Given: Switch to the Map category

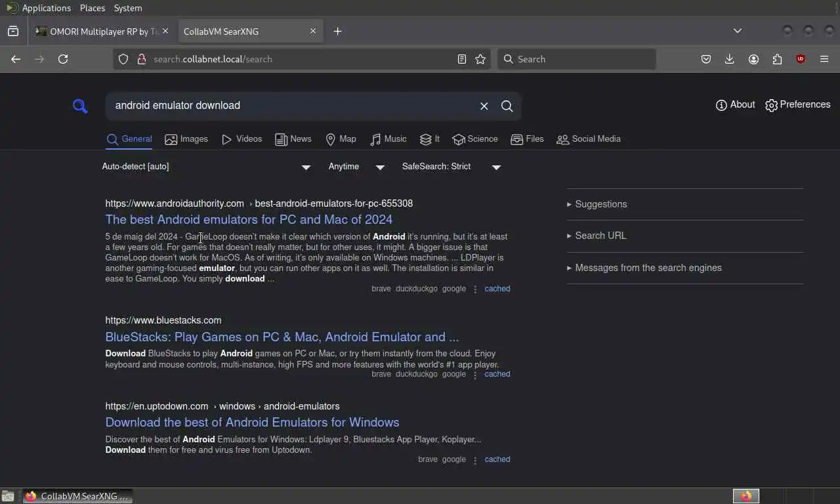Looking at the screenshot, I should [341, 139].
